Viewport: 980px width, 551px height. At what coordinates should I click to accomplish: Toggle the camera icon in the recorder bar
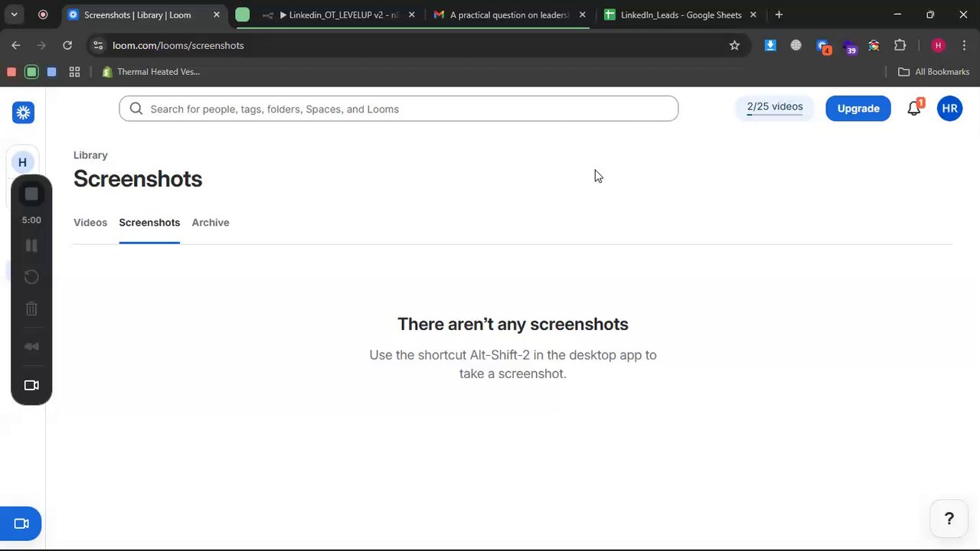(x=31, y=385)
